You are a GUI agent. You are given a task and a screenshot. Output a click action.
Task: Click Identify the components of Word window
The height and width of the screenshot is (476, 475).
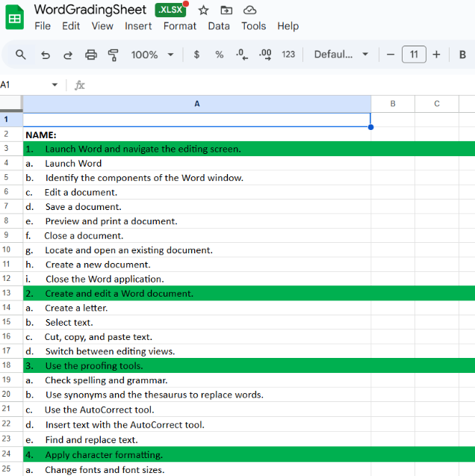coord(197,178)
